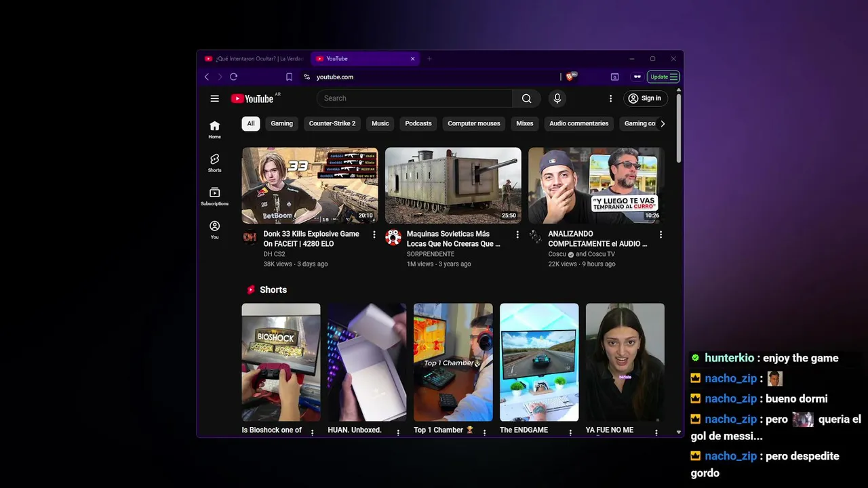Close the YouTube tab
868x488 pixels.
412,59
